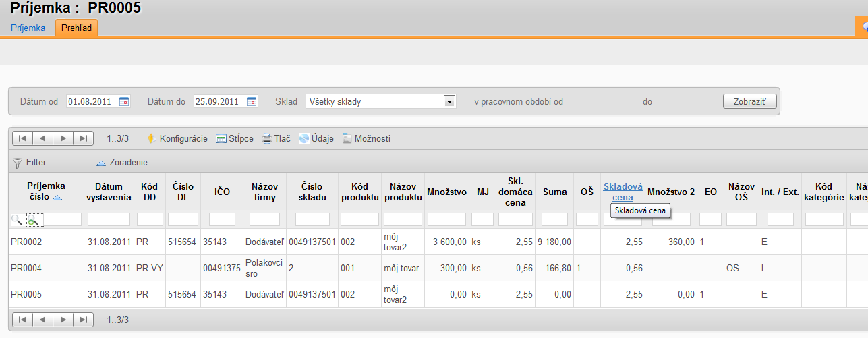Click IČO cell 00491375

pos(222,268)
